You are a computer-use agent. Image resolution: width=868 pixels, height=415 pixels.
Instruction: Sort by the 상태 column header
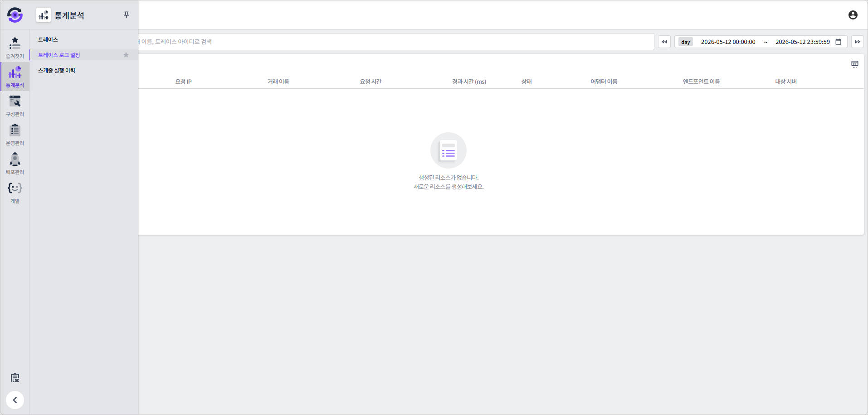click(x=527, y=82)
